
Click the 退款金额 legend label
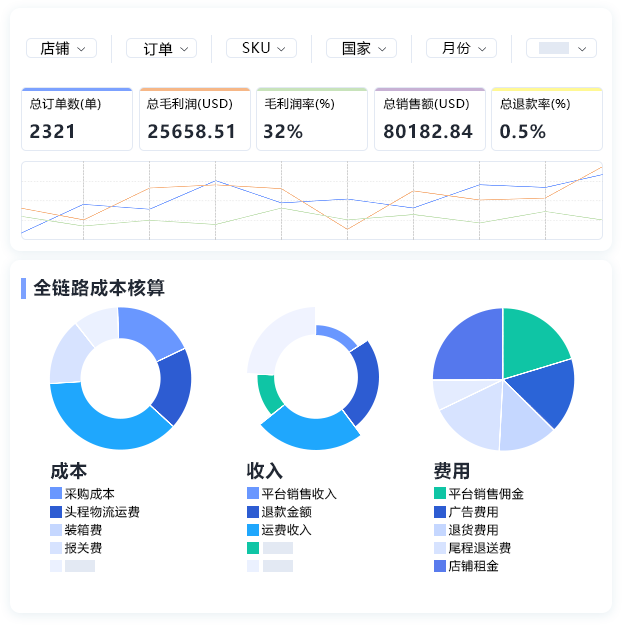287,512
